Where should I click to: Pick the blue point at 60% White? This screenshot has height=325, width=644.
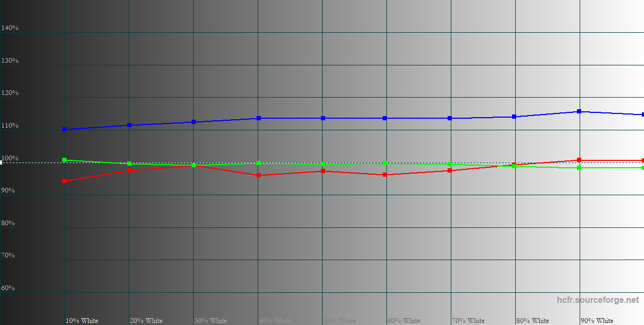tap(385, 118)
